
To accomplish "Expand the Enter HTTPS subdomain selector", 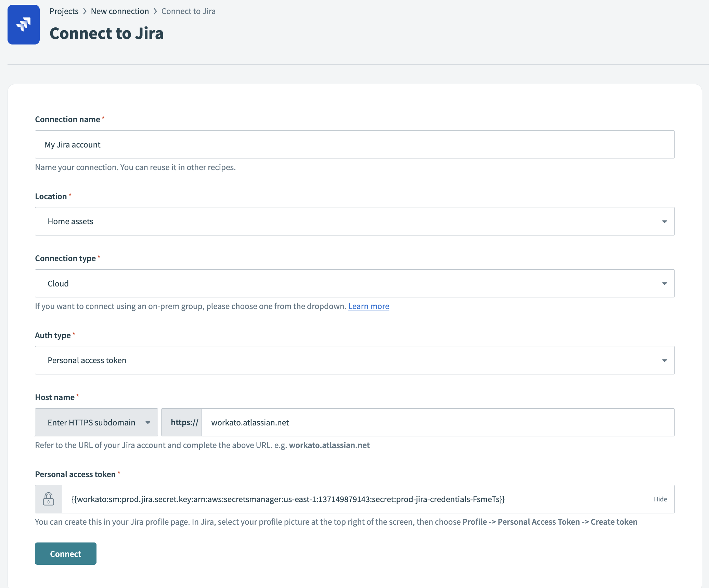I will coord(96,422).
